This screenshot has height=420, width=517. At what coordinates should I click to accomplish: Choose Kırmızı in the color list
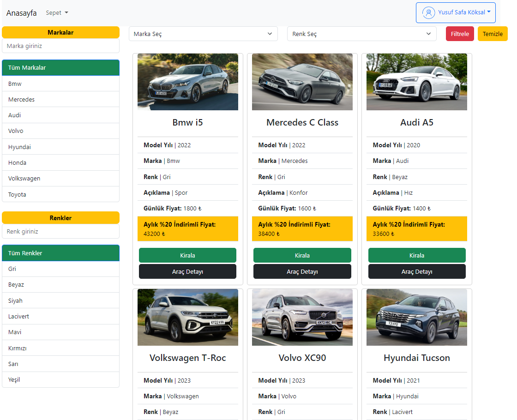point(60,348)
